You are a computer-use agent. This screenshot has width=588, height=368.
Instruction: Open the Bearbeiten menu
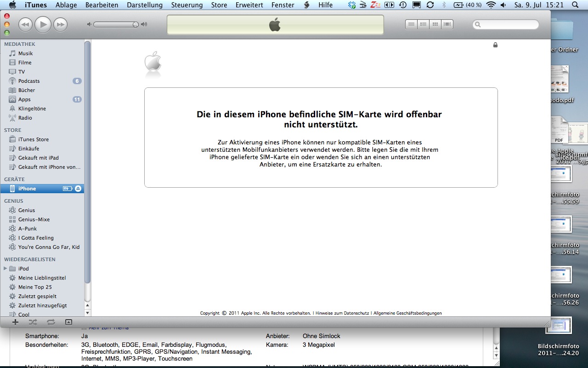point(102,5)
